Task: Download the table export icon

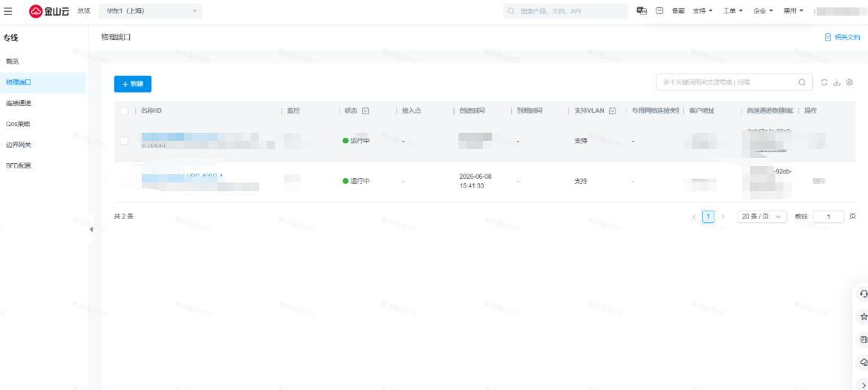Action: [837, 82]
